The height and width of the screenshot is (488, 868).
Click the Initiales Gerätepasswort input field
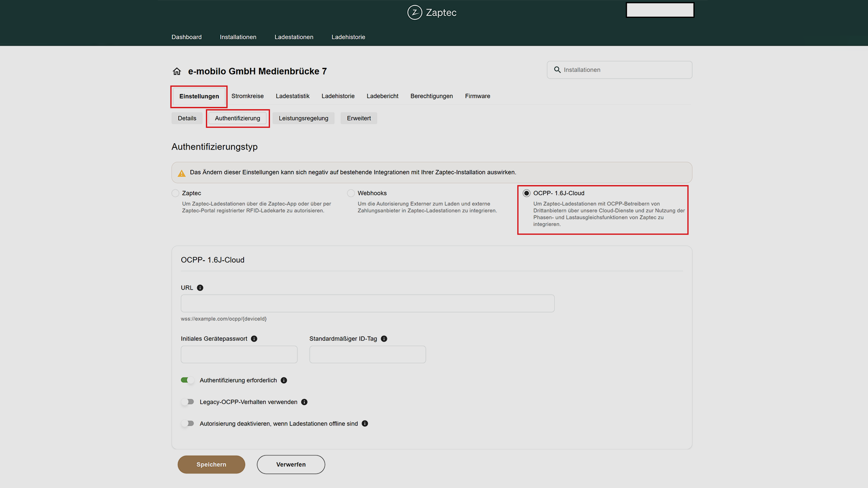point(239,355)
